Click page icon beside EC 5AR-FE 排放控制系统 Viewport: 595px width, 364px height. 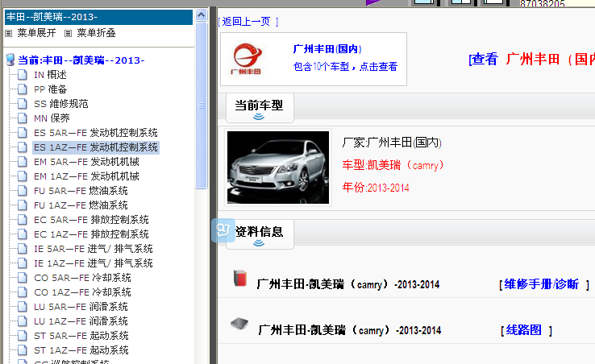23,220
